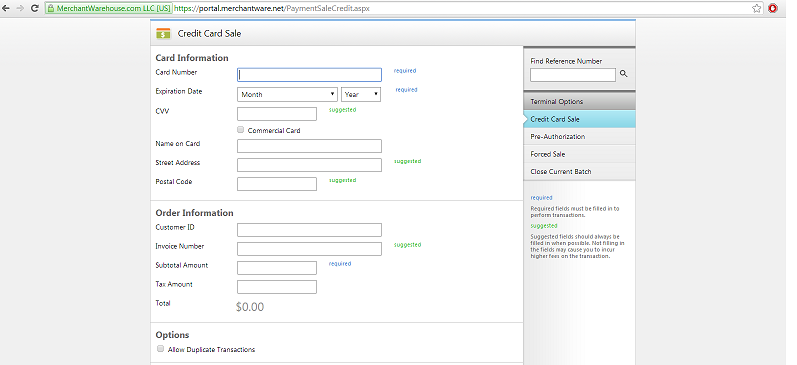Click the Postal Code field
797x365 pixels.
pos(277,184)
